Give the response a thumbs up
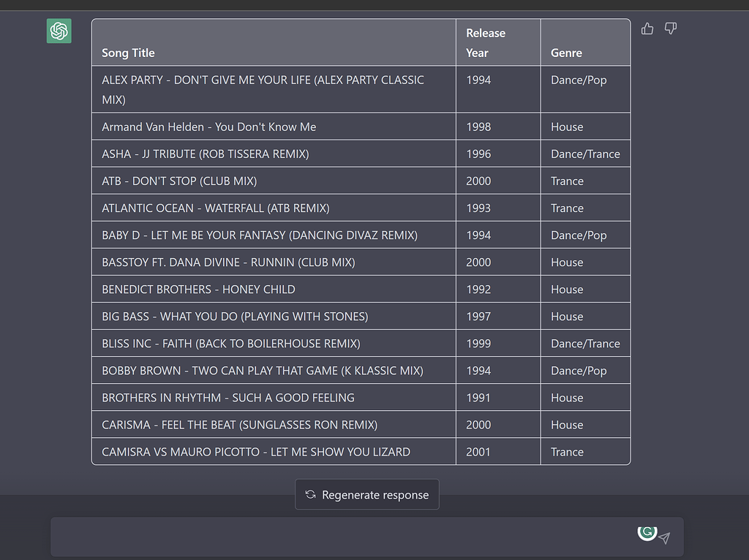The height and width of the screenshot is (560, 749). click(x=647, y=28)
